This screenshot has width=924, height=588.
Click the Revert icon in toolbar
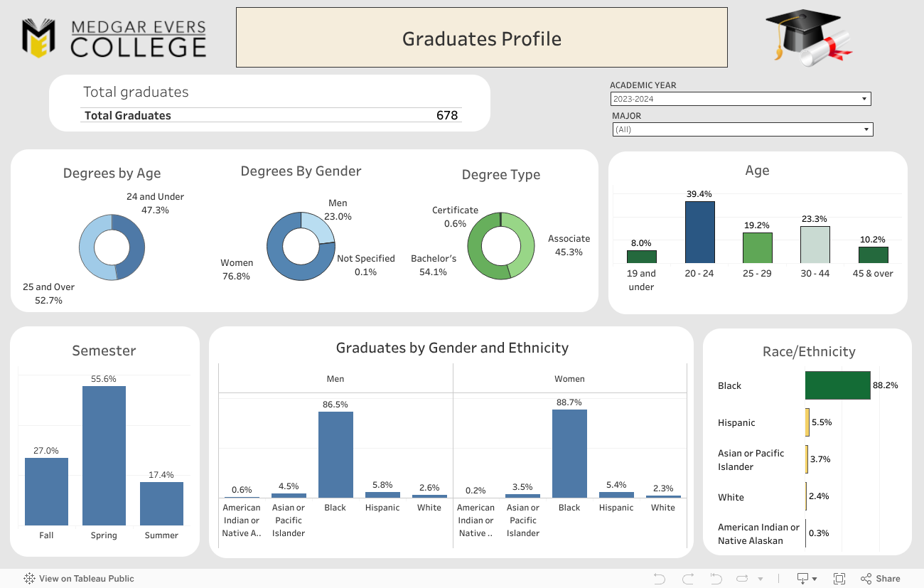click(x=716, y=579)
